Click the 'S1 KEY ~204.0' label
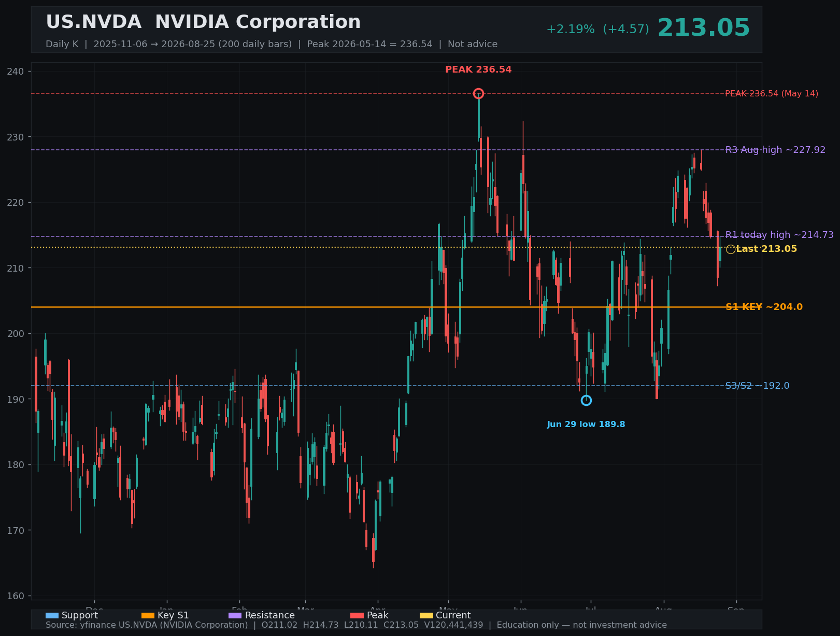Viewport: 840px width, 636px height. pyautogui.click(x=764, y=307)
